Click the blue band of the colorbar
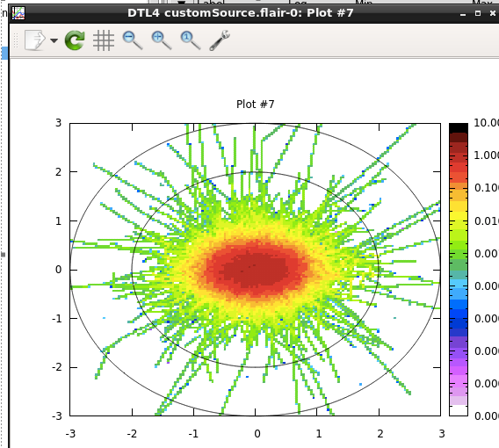Image resolution: width=499 pixels, height=448 pixels. click(459, 314)
